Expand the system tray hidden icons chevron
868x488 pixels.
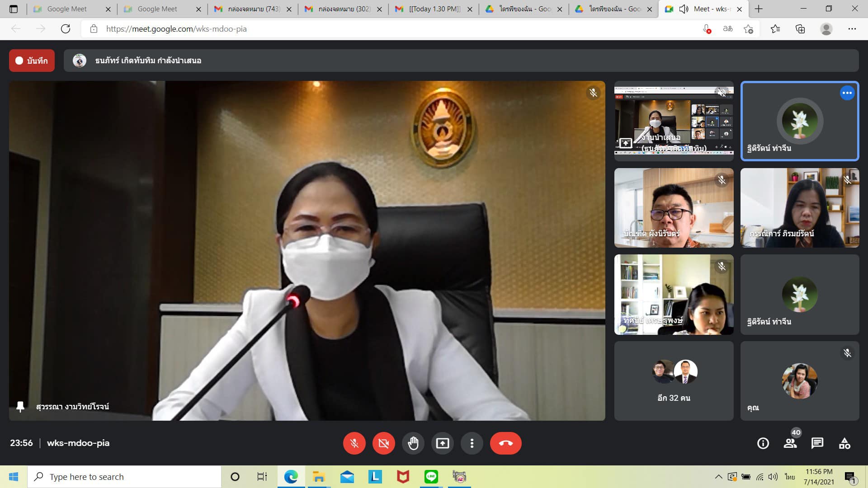point(718,477)
